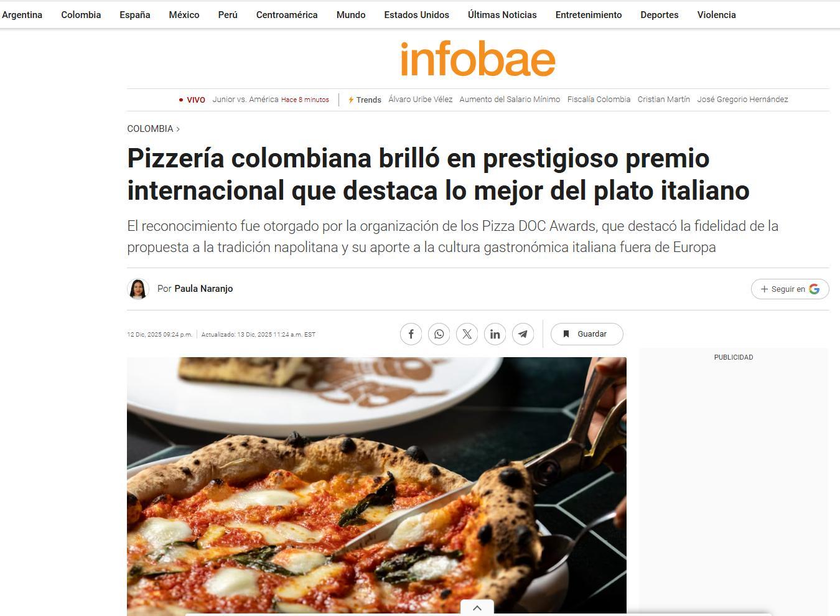Follow on Google with Seguir en button
The height and width of the screenshot is (616, 840).
pyautogui.click(x=790, y=289)
